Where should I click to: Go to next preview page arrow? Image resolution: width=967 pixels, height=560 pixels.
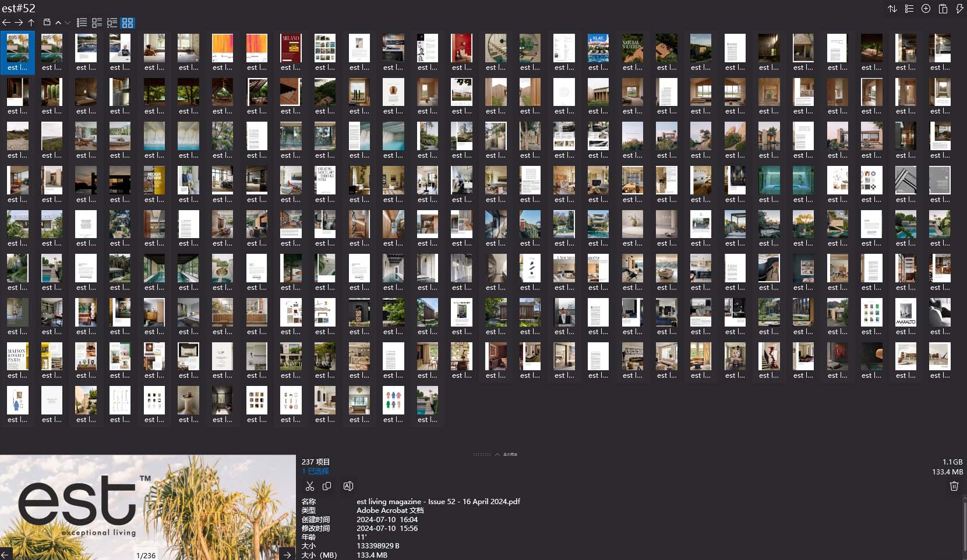click(x=287, y=555)
